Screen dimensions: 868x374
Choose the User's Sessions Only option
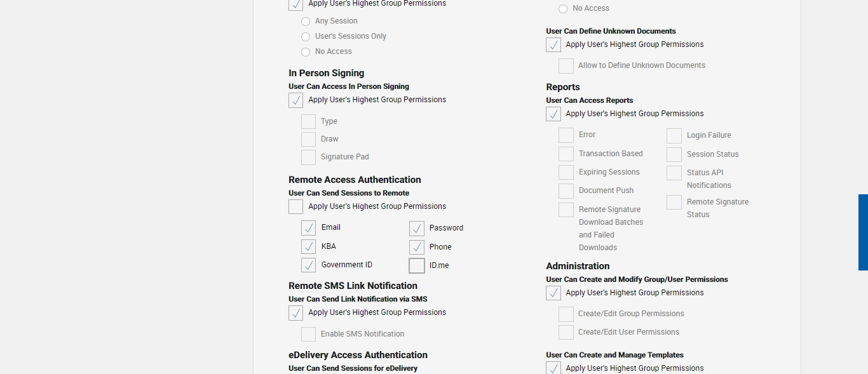[306, 37]
